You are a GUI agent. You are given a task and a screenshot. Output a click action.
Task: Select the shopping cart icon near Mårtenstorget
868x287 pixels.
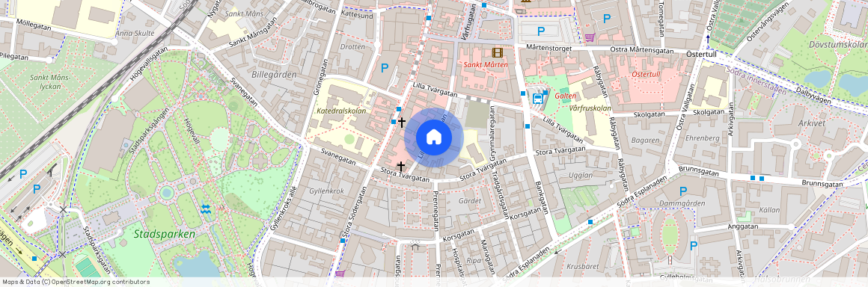[590, 37]
